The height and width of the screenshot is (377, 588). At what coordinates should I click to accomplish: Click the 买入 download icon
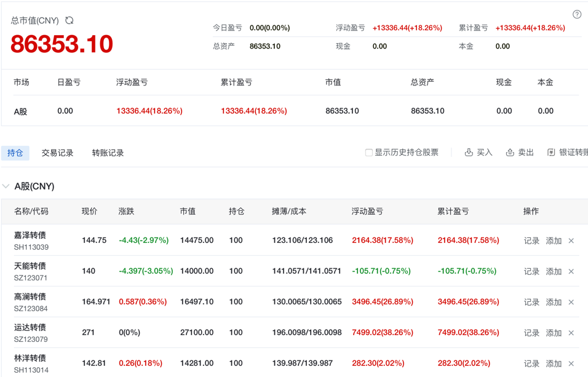click(x=469, y=153)
